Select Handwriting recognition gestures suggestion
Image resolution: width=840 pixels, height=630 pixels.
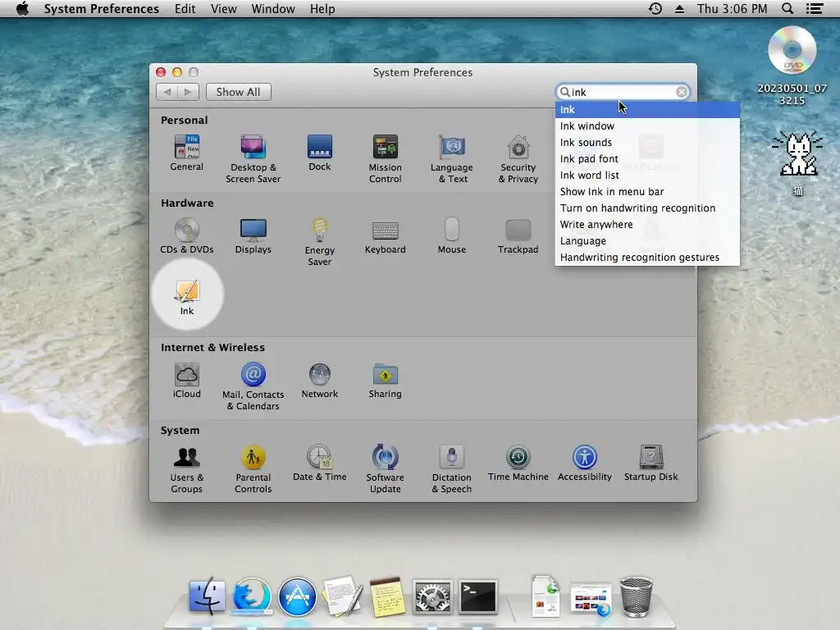647,257
